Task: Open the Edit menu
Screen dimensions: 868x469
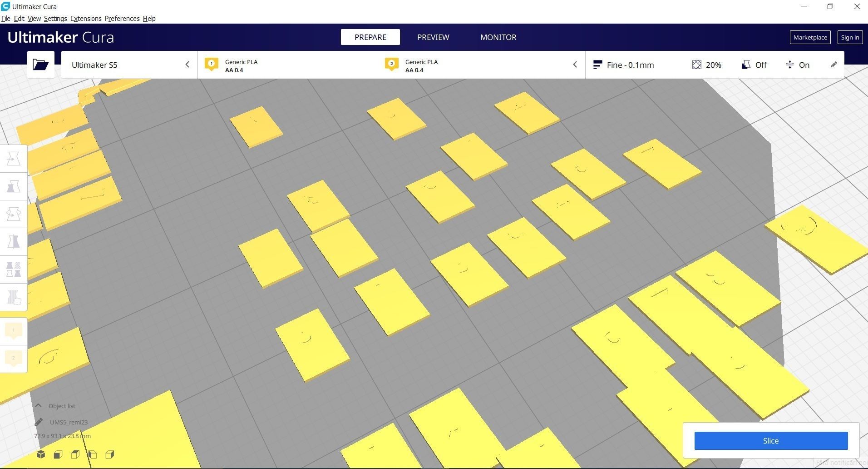Action: click(19, 19)
